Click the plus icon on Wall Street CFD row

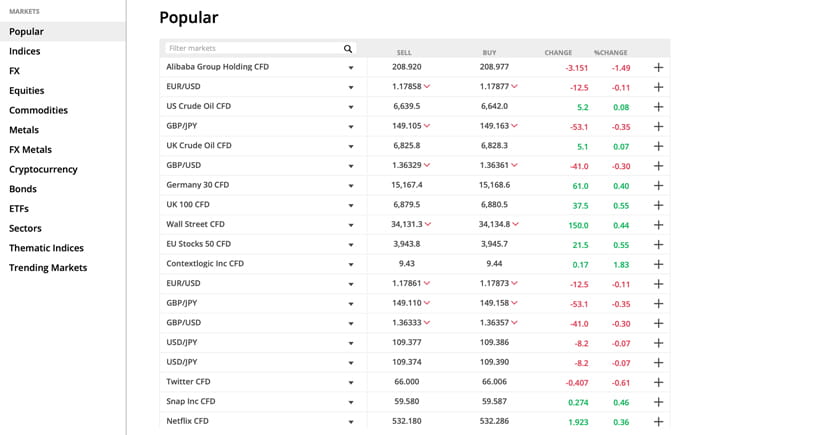(x=658, y=225)
